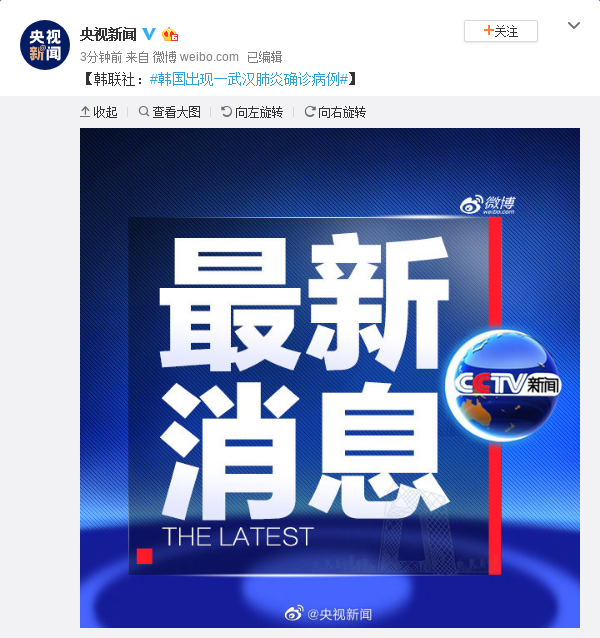This screenshot has height=638, width=600.
Task: Open the 韩国出现一武汉肺炎确诊病例 hashtag topic
Action: pos(249,79)
